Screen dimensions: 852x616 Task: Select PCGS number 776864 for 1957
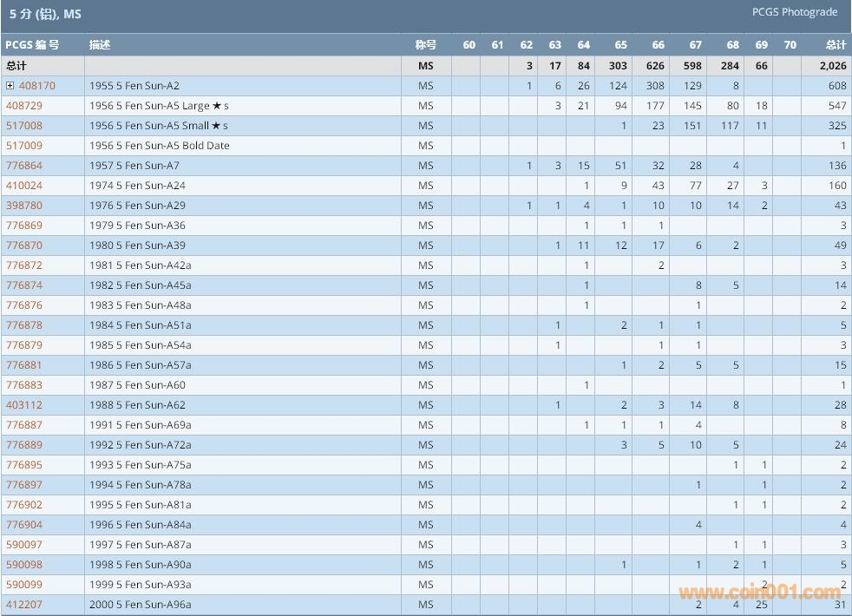pos(23,166)
